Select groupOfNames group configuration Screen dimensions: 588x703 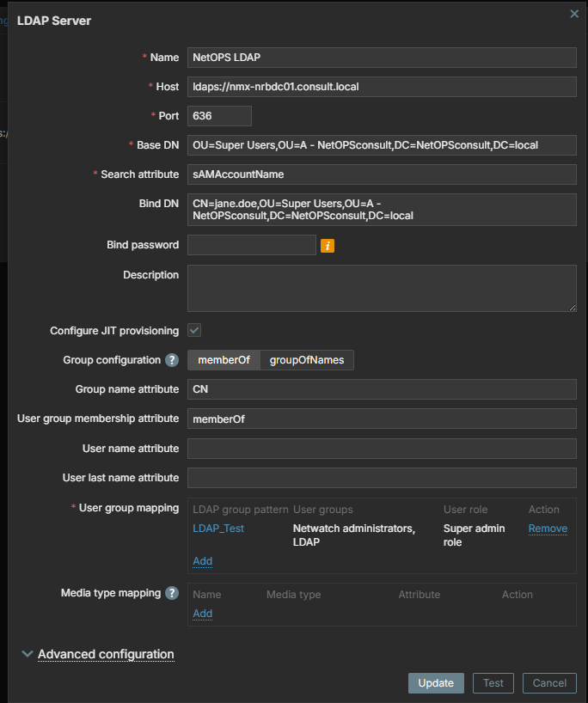coord(307,360)
